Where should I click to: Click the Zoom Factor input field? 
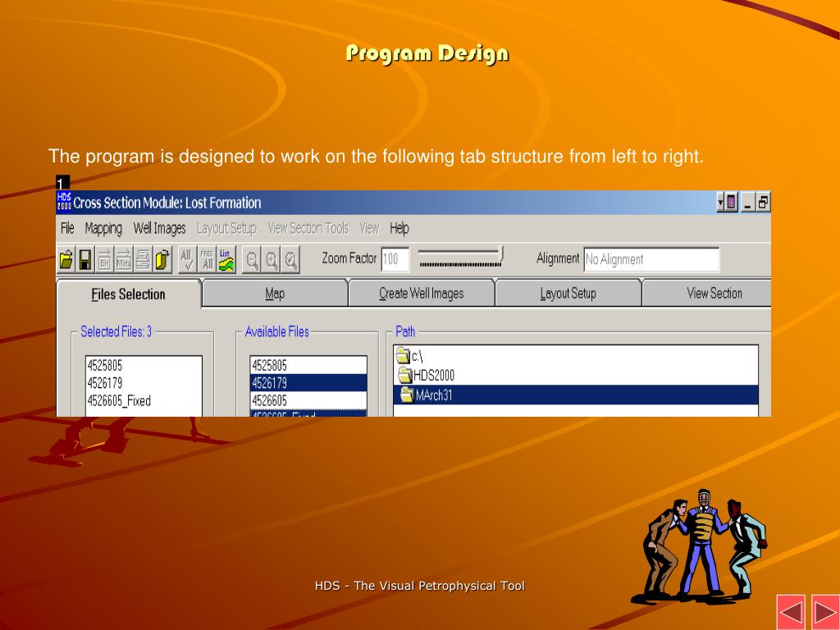395,259
